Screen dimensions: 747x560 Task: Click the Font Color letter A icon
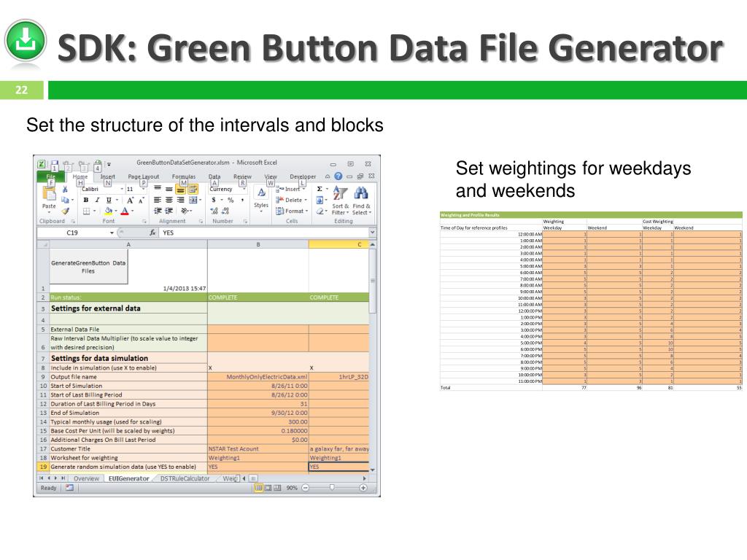click(x=125, y=211)
